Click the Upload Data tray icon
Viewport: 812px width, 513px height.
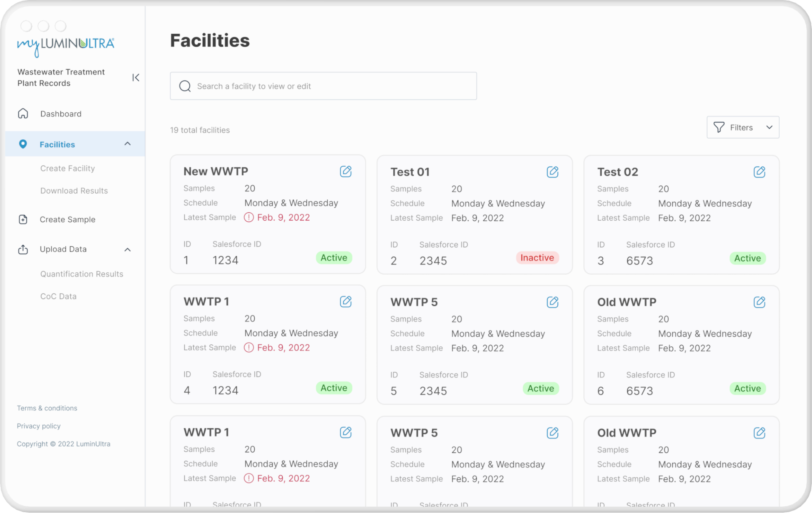[x=23, y=250]
